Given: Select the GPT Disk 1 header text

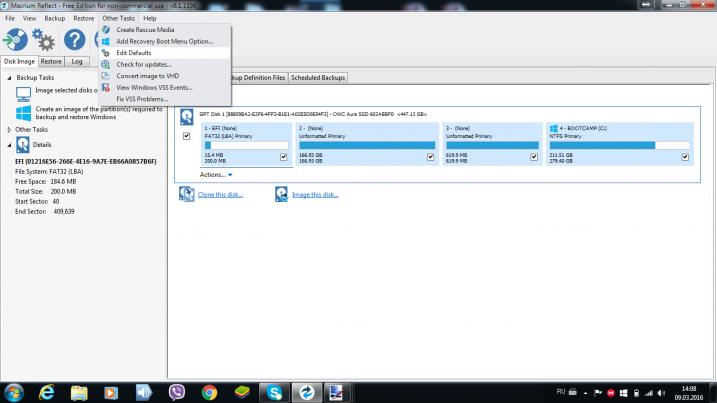Looking at the screenshot, I should click(x=313, y=114).
